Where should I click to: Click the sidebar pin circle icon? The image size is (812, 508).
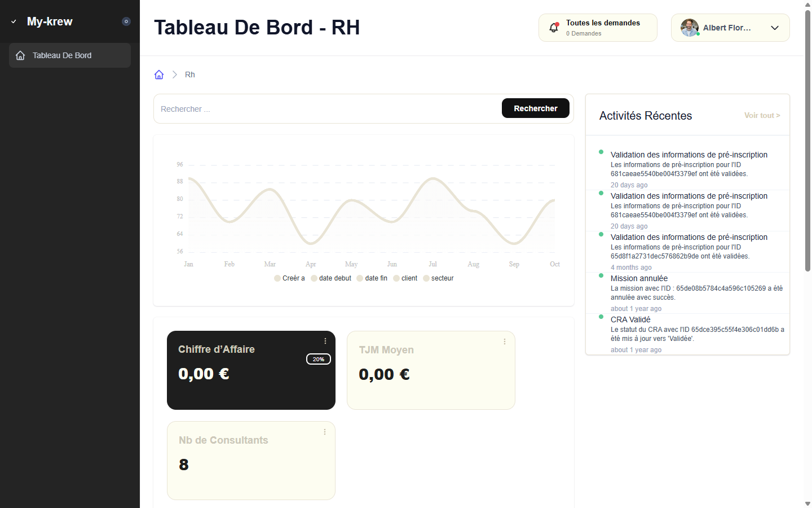[x=126, y=21]
